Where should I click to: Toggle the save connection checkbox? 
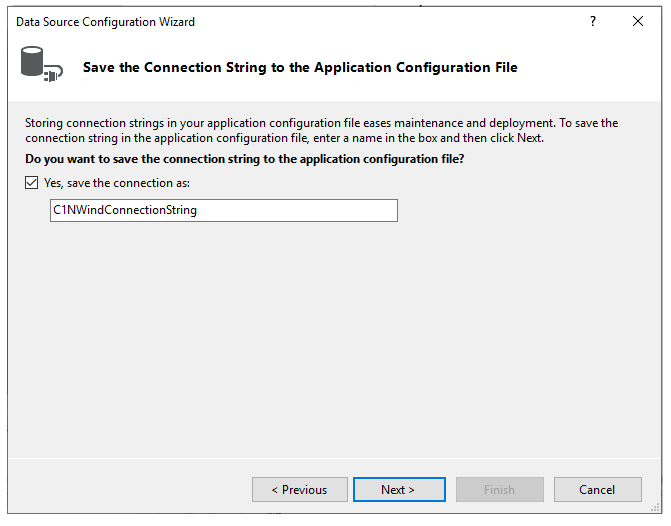pyautogui.click(x=32, y=184)
